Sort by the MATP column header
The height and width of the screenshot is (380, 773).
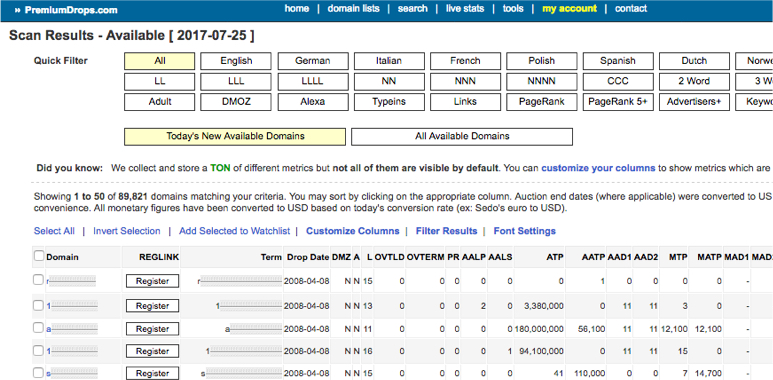click(x=709, y=257)
